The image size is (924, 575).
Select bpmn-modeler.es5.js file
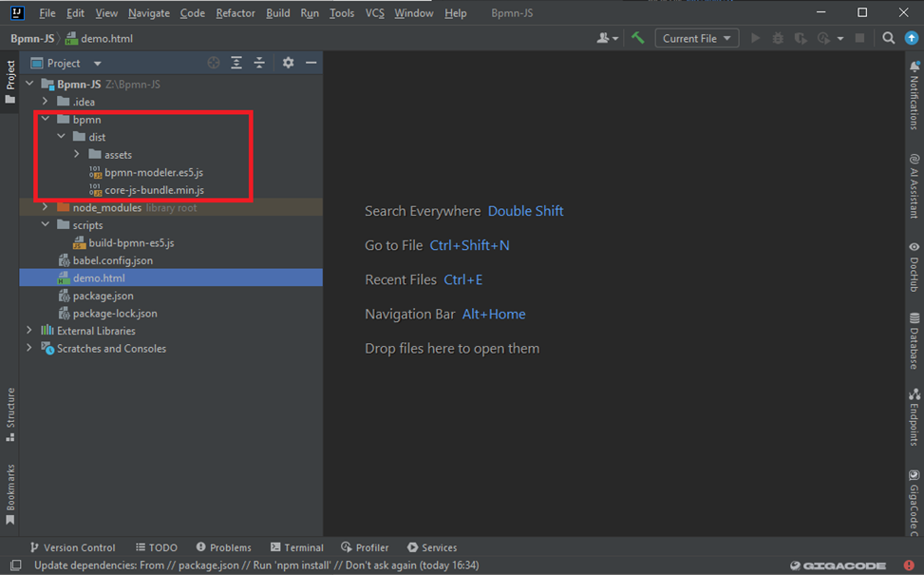click(x=154, y=172)
